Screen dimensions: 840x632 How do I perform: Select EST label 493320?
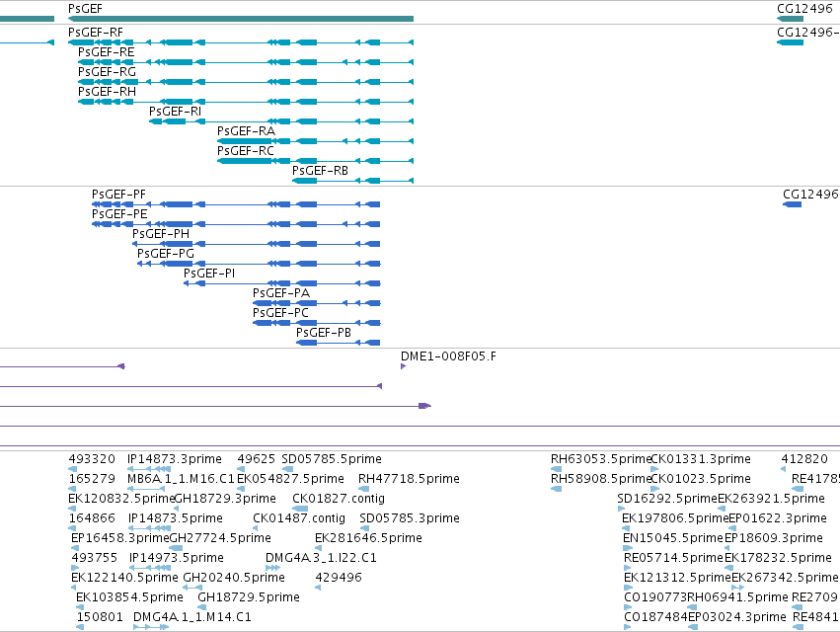(x=92, y=459)
